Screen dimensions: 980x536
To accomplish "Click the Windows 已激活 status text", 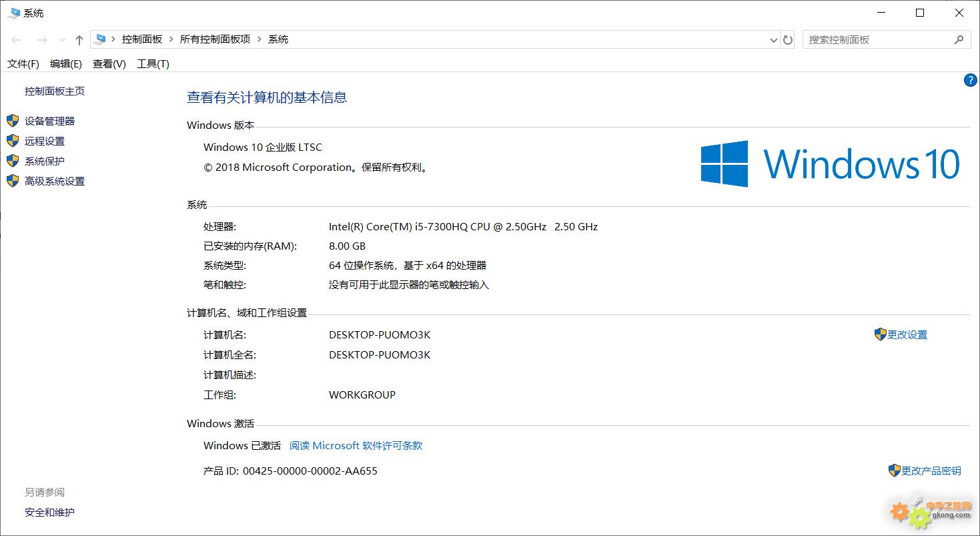I will (242, 446).
